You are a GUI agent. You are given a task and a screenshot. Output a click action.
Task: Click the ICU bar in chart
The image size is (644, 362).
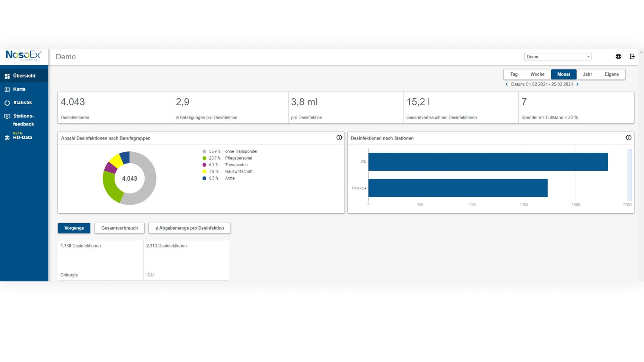pos(488,162)
